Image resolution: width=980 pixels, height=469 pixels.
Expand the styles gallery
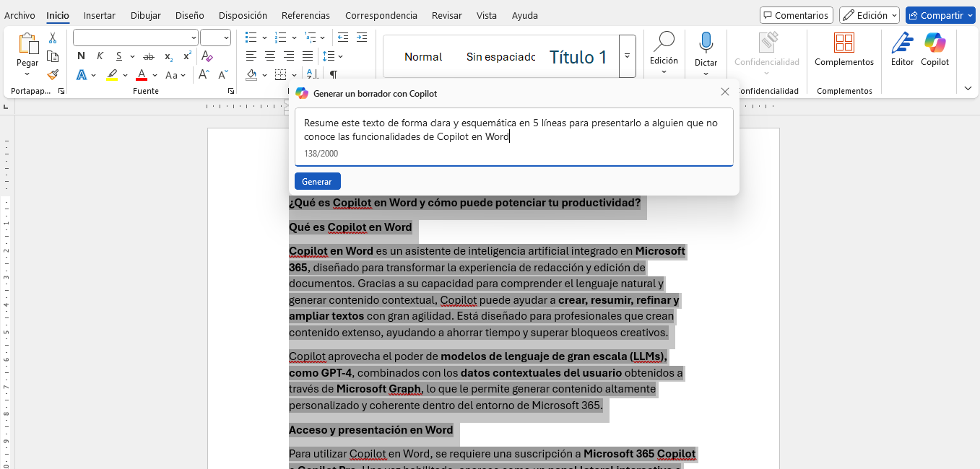point(628,56)
